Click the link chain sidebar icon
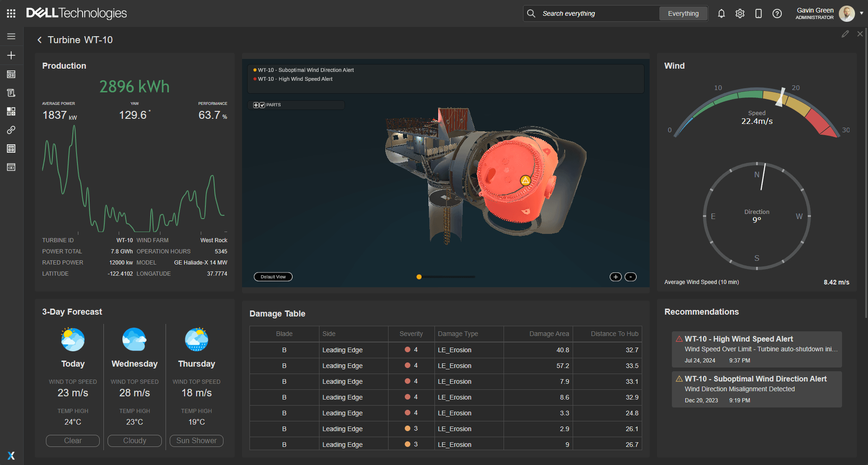This screenshot has height=465, width=868. point(11,130)
